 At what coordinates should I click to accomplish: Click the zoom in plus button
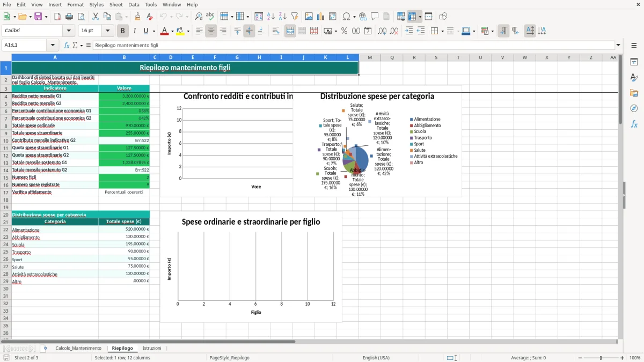tap(622, 358)
